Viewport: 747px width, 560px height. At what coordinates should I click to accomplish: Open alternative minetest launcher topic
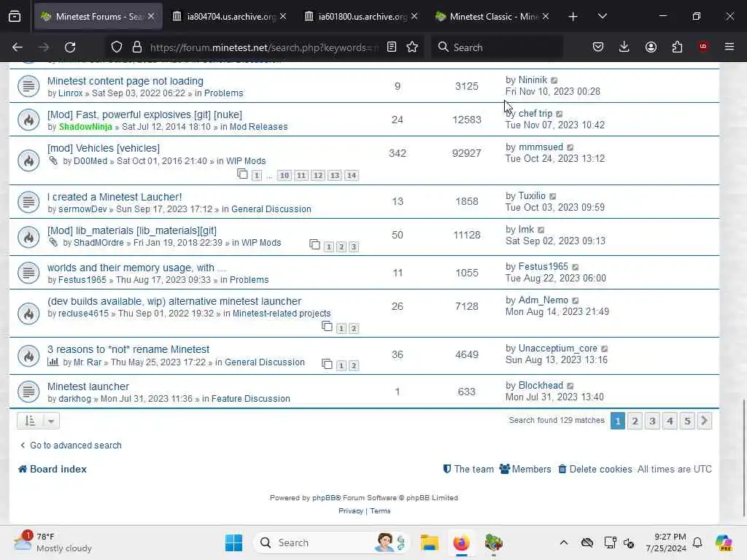(174, 301)
